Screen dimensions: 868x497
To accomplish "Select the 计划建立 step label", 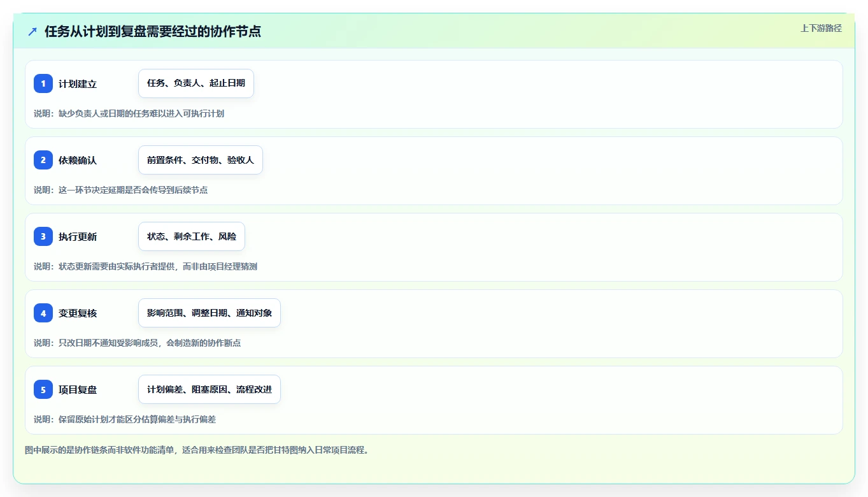I will (78, 83).
